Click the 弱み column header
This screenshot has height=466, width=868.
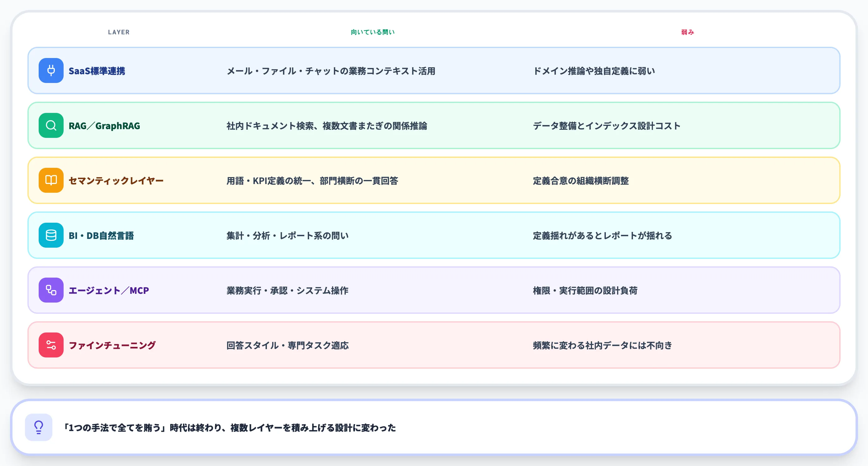tap(687, 32)
